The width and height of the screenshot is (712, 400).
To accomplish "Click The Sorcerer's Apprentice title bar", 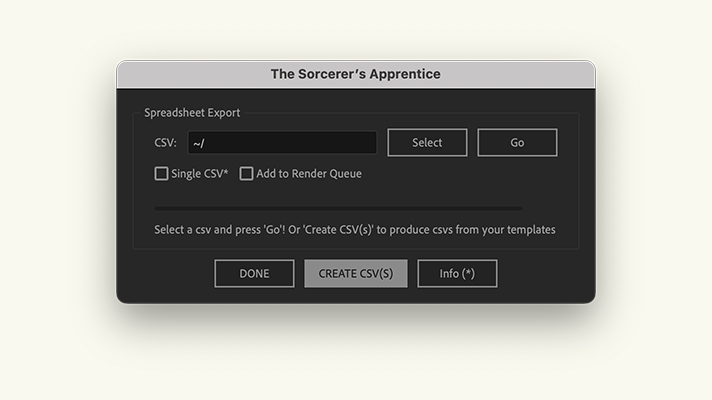I will point(356,74).
